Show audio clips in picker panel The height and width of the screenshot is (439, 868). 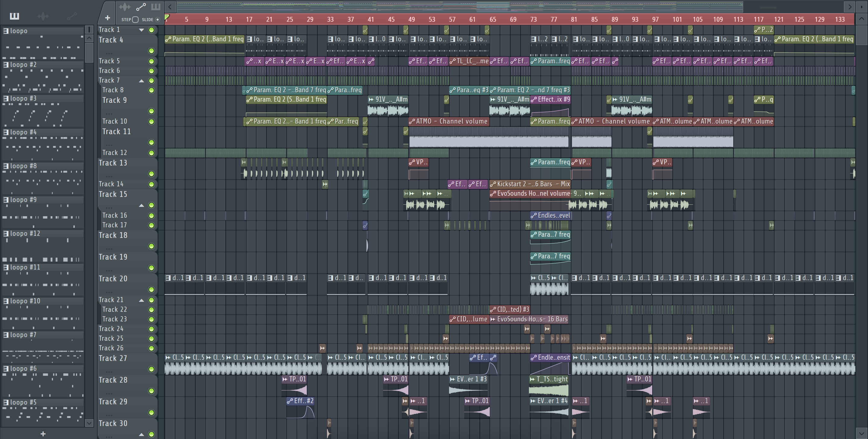click(43, 16)
